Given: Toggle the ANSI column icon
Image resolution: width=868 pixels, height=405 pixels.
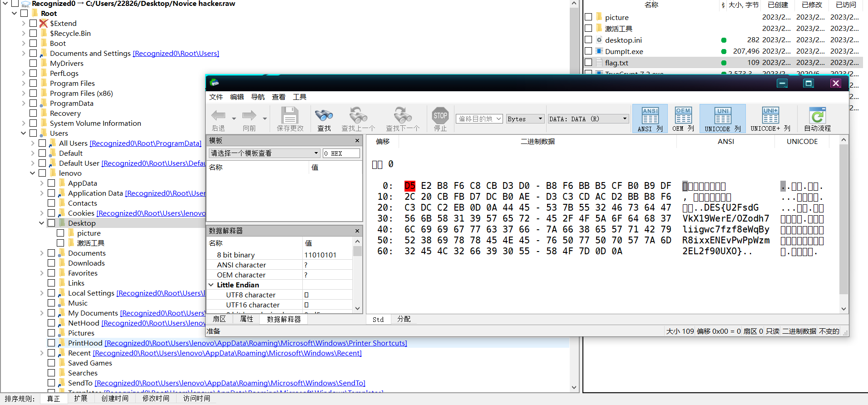Looking at the screenshot, I should pos(650,116).
